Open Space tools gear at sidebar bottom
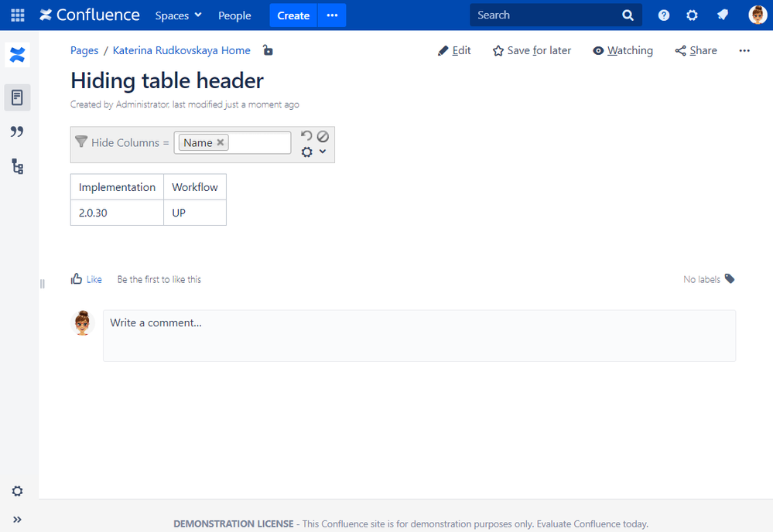This screenshot has width=773, height=532. click(17, 491)
